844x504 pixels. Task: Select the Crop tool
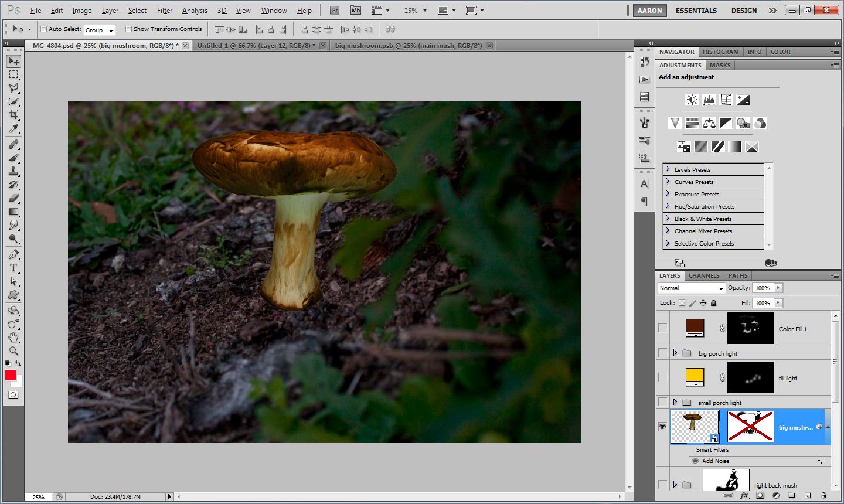tap(13, 115)
